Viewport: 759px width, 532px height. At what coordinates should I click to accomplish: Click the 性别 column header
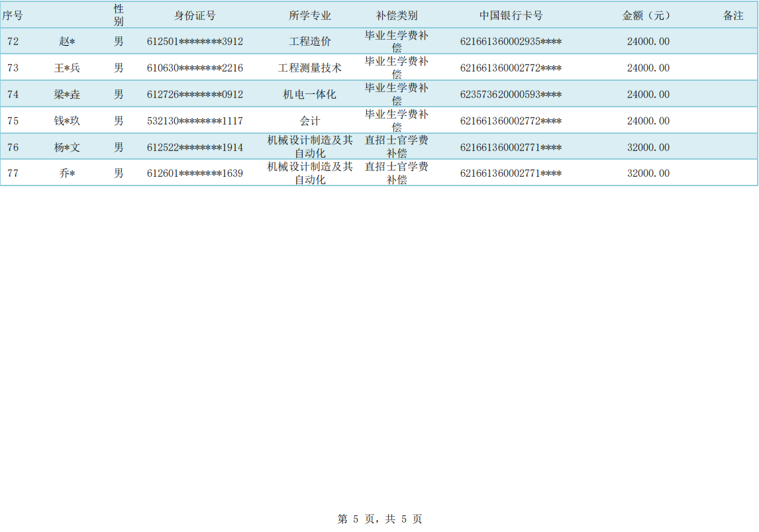119,15
